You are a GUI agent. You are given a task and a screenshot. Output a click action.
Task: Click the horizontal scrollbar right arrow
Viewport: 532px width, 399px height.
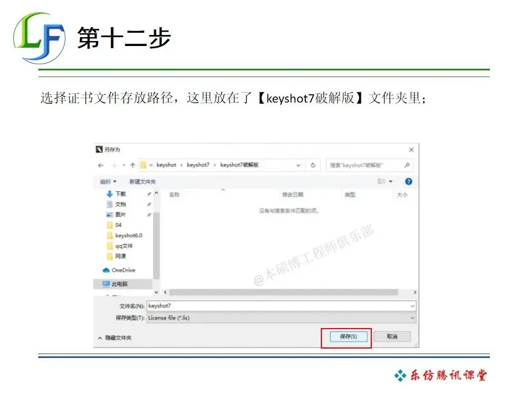click(415, 292)
